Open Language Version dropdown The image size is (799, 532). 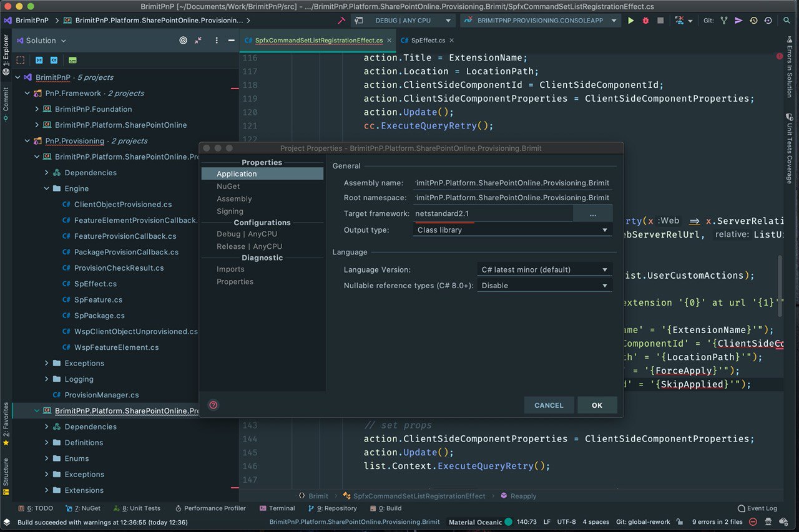tap(544, 270)
